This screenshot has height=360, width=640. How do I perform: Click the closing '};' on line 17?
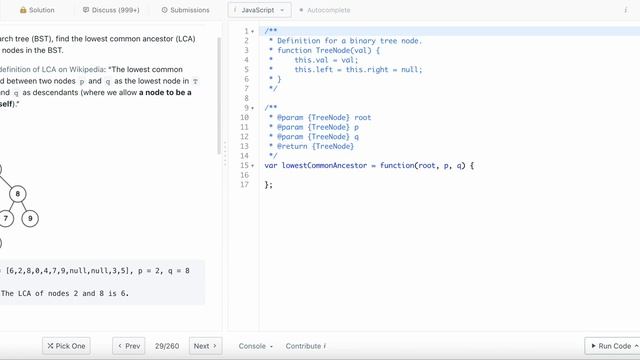point(269,184)
